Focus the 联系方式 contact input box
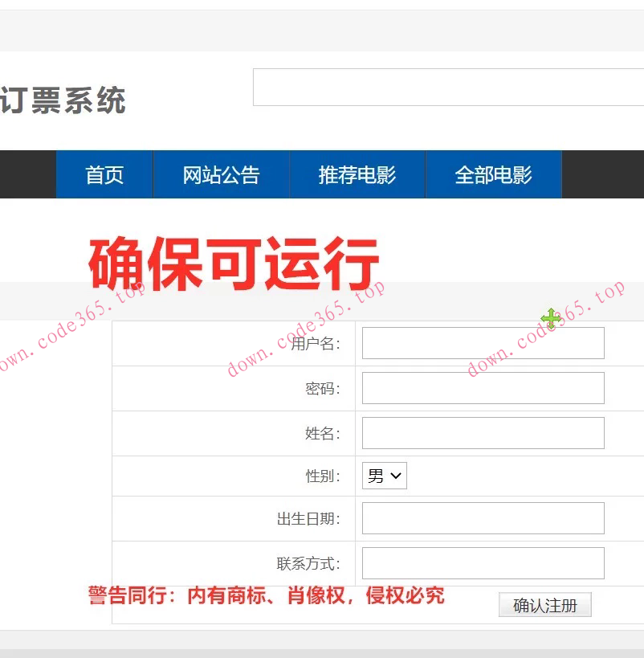This screenshot has width=644, height=658. [482, 562]
